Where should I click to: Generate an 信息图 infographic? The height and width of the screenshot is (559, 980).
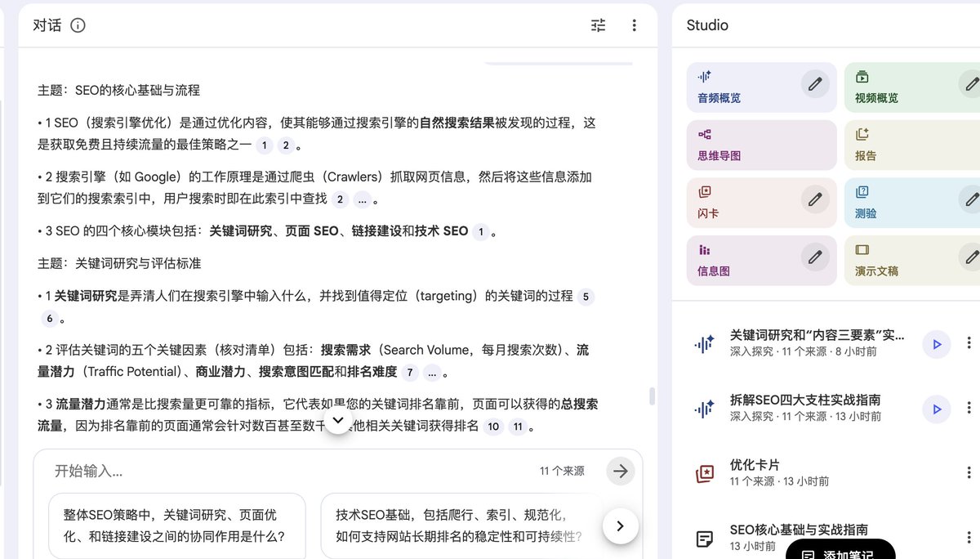pyautogui.click(x=762, y=261)
